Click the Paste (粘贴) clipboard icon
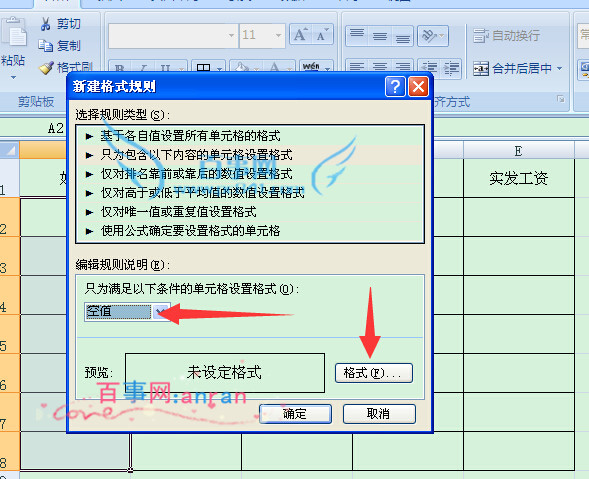589x479 pixels. pyautogui.click(x=14, y=32)
